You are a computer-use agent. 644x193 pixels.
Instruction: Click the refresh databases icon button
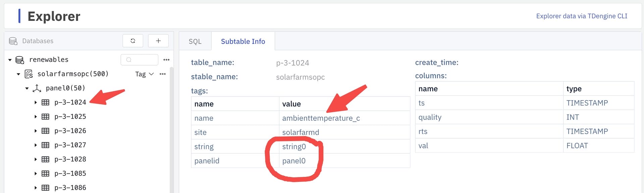pos(133,41)
